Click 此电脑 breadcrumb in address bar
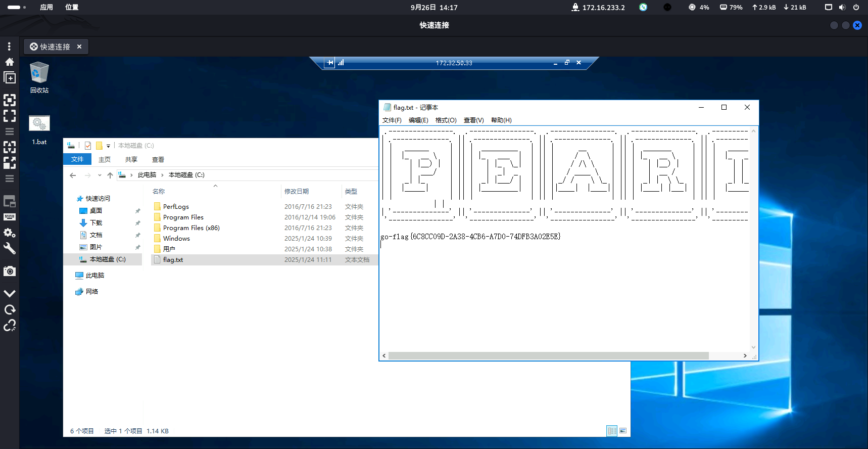The width and height of the screenshot is (868, 449). [147, 175]
